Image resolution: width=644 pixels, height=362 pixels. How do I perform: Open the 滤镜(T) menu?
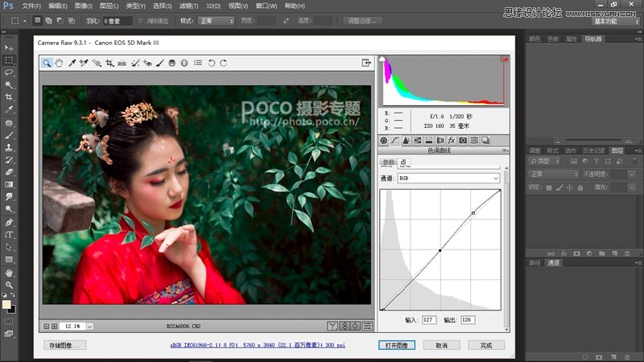188,6
